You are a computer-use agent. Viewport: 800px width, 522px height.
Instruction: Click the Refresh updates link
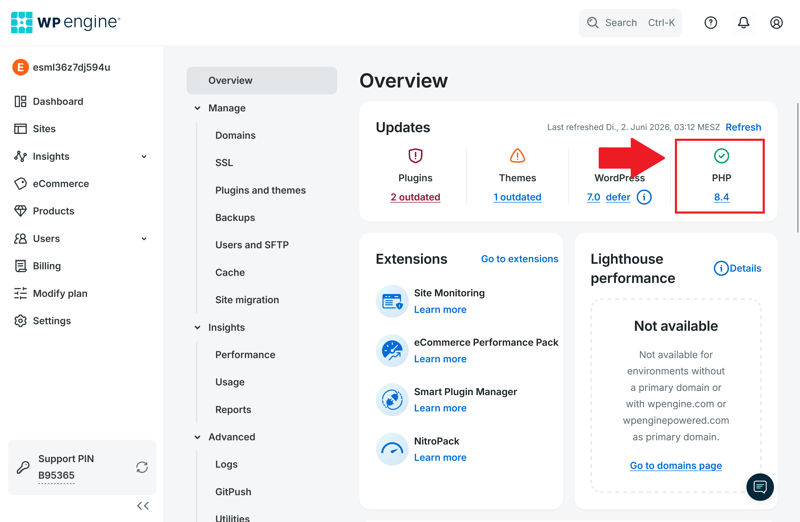pos(743,127)
